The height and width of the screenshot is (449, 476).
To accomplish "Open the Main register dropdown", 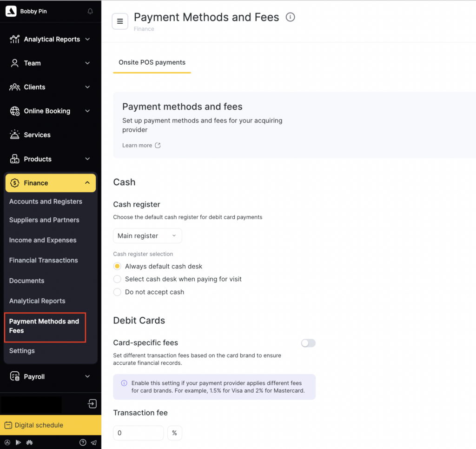I will pyautogui.click(x=147, y=236).
